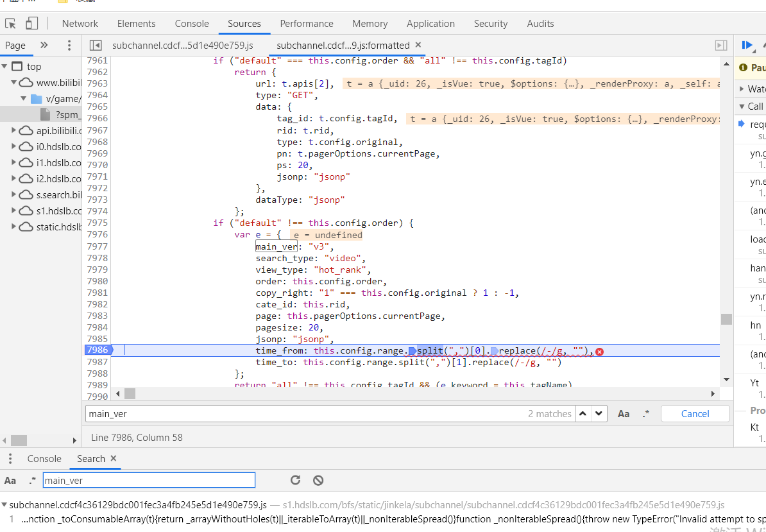Collapse the subchannel search result file
Screen dimensions: 766x532
click(4, 504)
